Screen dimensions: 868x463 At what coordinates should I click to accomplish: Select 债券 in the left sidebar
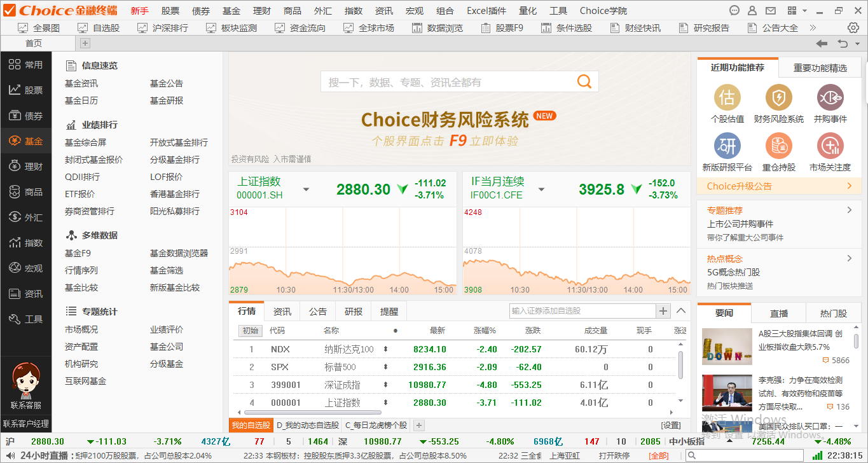pyautogui.click(x=25, y=116)
